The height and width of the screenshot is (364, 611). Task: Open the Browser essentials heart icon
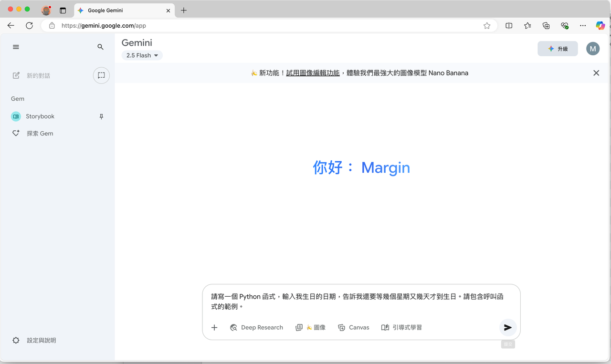point(565,26)
